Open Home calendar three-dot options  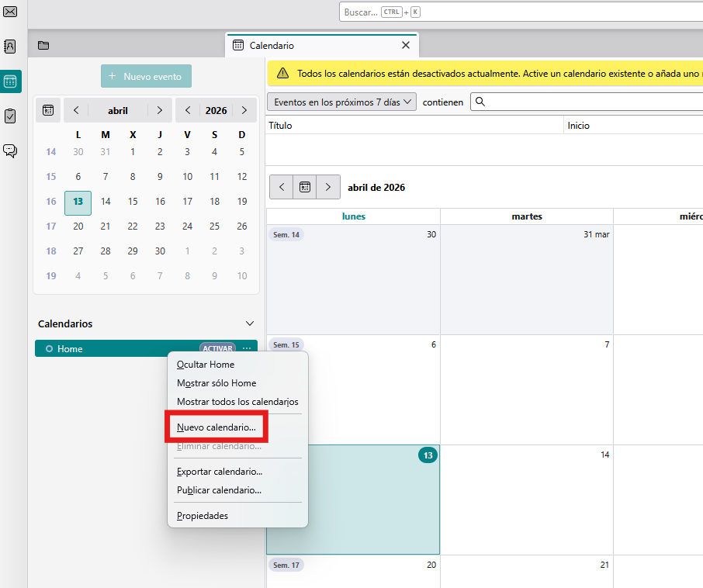pos(247,348)
